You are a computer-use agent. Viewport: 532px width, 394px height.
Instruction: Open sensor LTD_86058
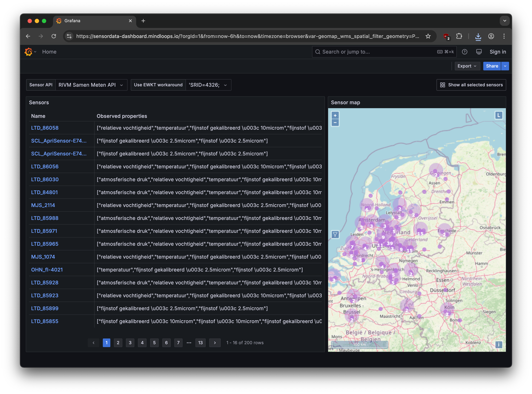pos(45,128)
